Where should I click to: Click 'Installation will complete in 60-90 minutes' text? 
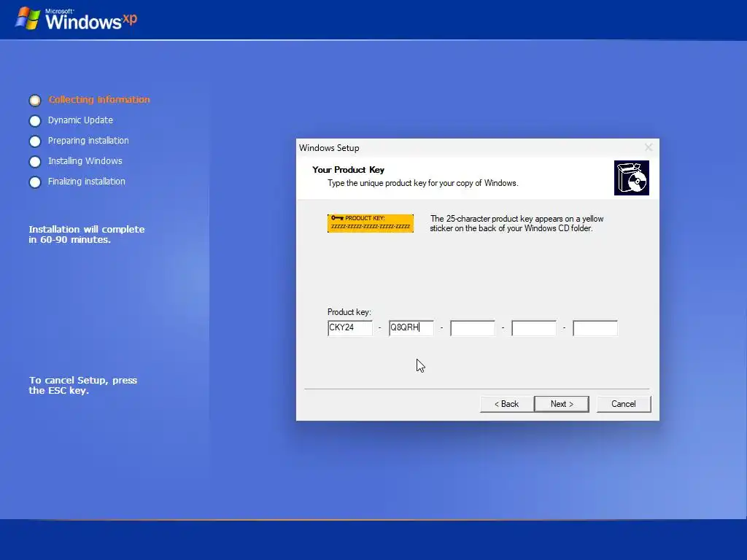point(86,234)
